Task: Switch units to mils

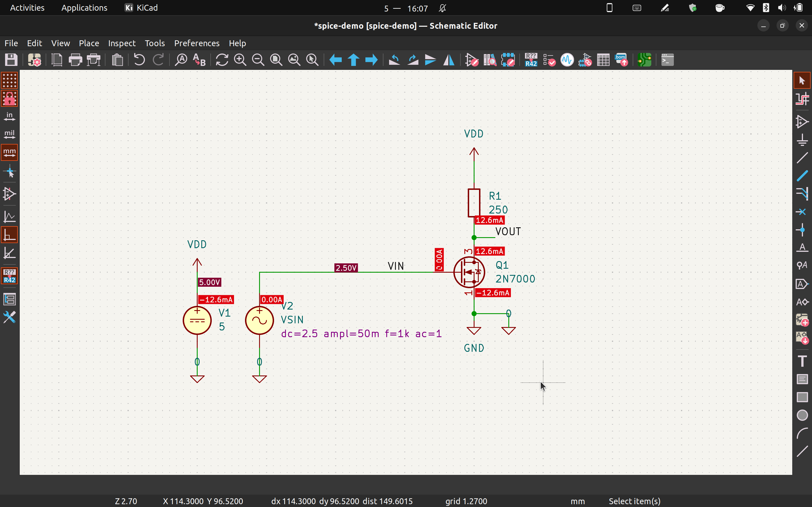Action: point(9,134)
